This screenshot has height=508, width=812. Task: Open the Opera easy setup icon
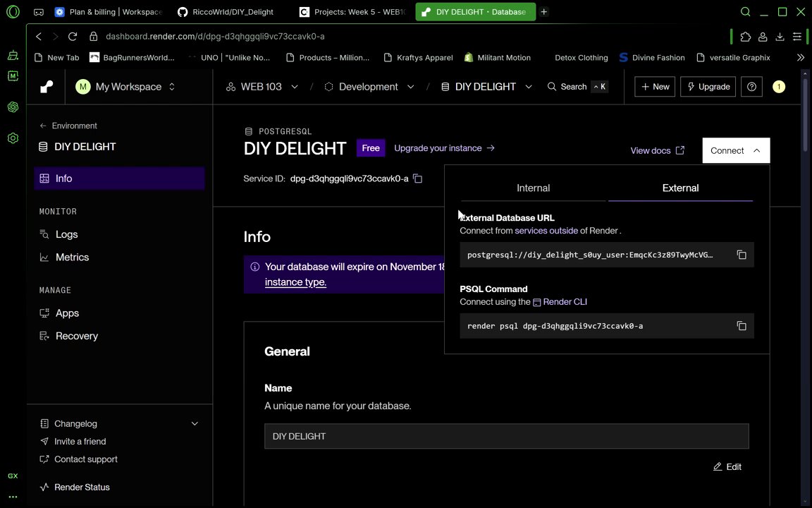(797, 36)
